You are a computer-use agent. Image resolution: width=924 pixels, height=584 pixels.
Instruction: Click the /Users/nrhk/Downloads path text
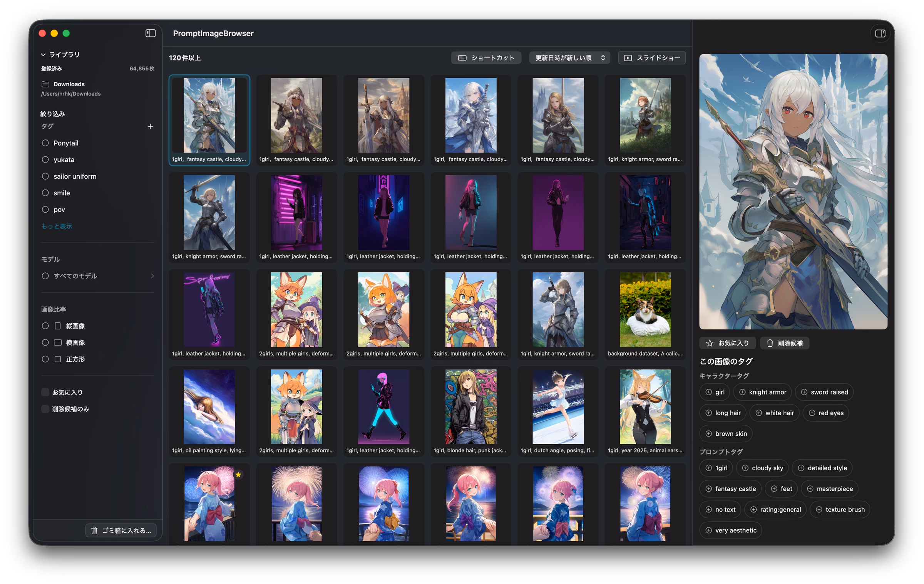(71, 94)
